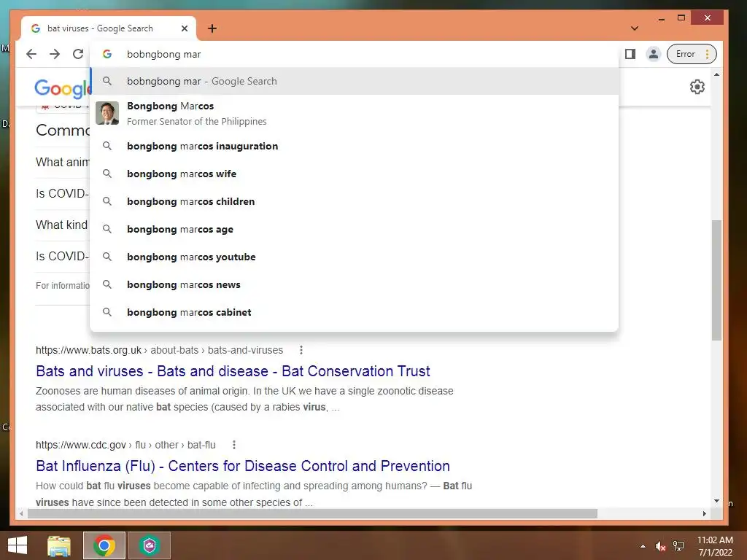Open a new tab with the plus icon
Viewport: 747px width, 560px height.
pos(212,28)
